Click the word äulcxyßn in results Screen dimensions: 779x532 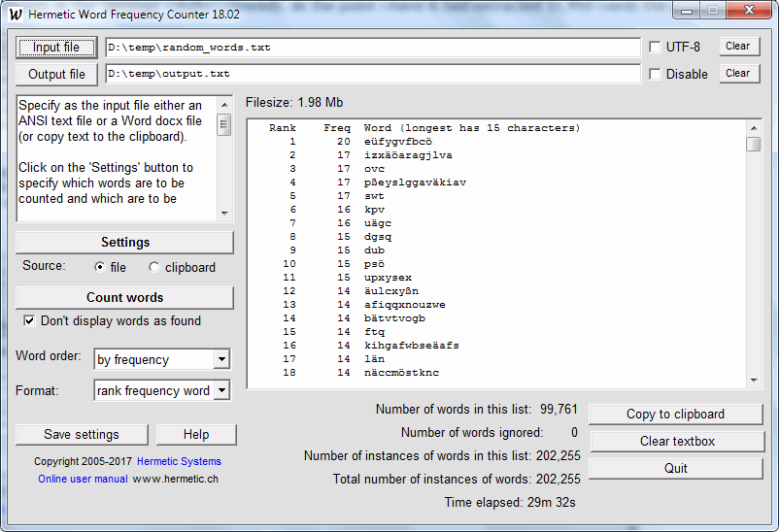pyautogui.click(x=391, y=291)
